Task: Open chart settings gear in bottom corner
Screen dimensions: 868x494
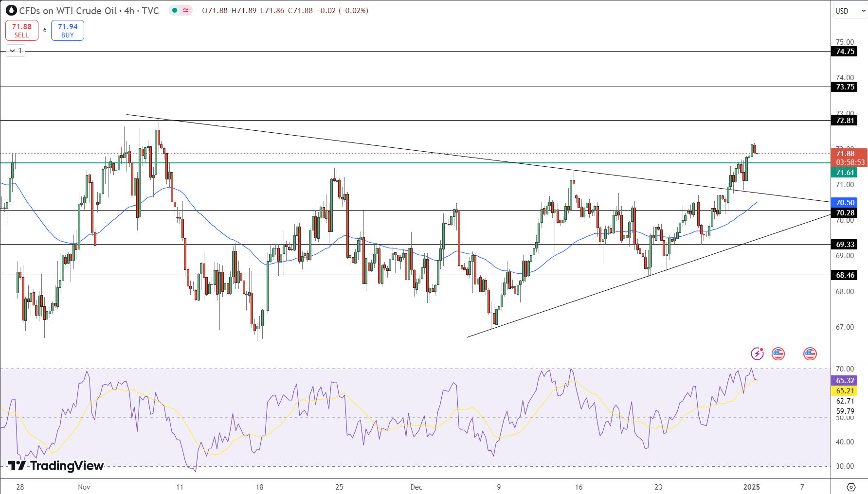Action: tap(851, 487)
